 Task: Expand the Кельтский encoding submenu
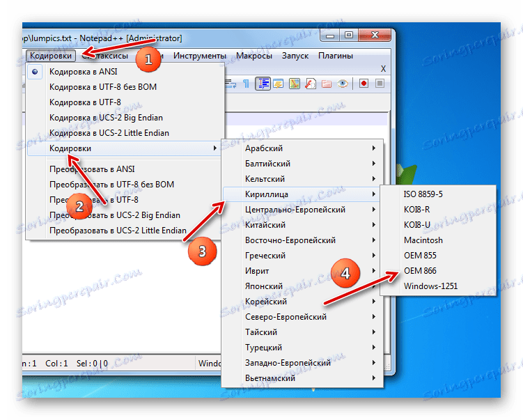[x=302, y=179]
